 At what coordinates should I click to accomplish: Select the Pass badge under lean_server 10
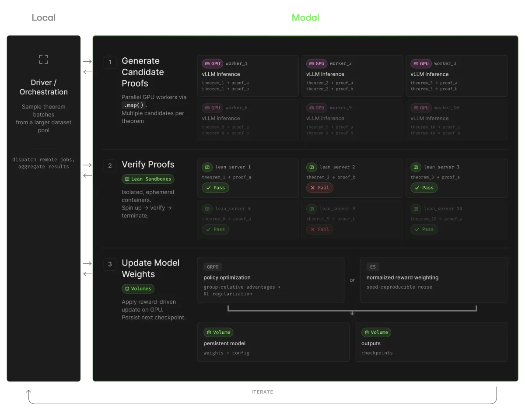point(424,229)
